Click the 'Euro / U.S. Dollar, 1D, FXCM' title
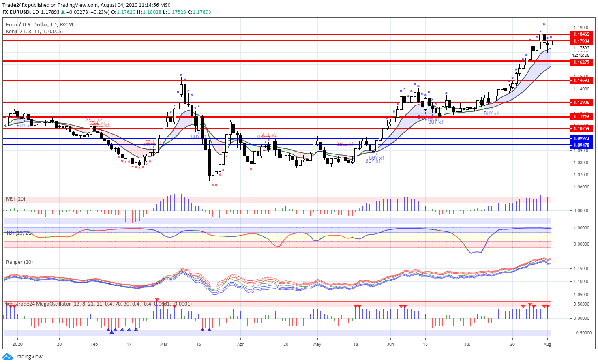 (39, 24)
